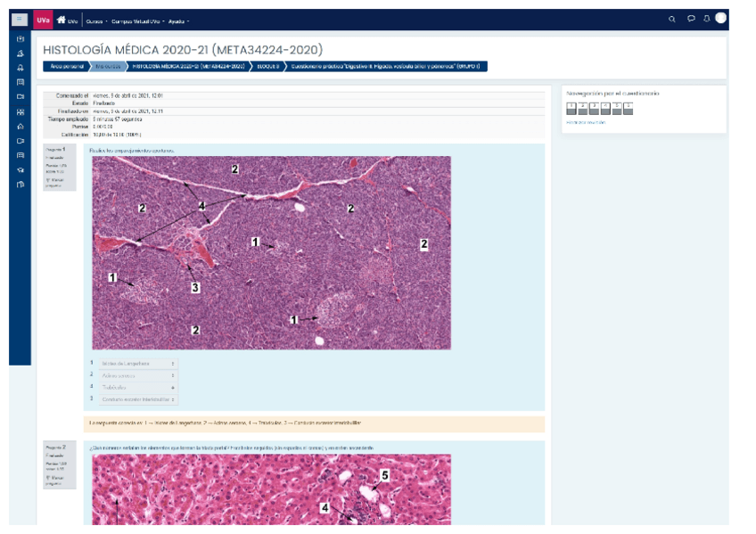Flag question 1 with Marcar pregunta
756x534 pixels.
point(54,182)
